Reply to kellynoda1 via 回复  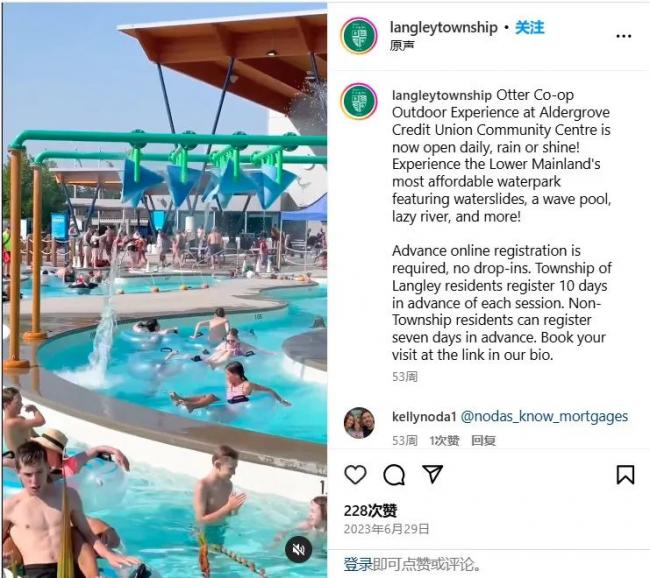pyautogui.click(x=483, y=440)
